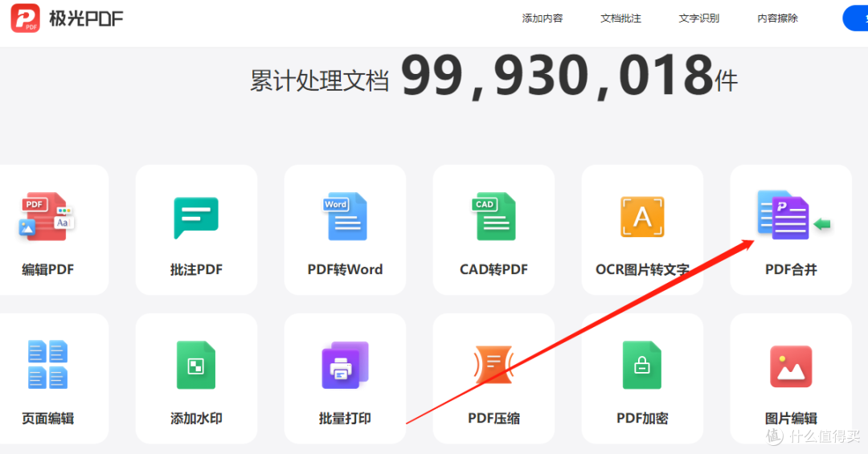Open the 批注PDF speech bubble icon
The width and height of the screenshot is (868, 454).
[196, 218]
